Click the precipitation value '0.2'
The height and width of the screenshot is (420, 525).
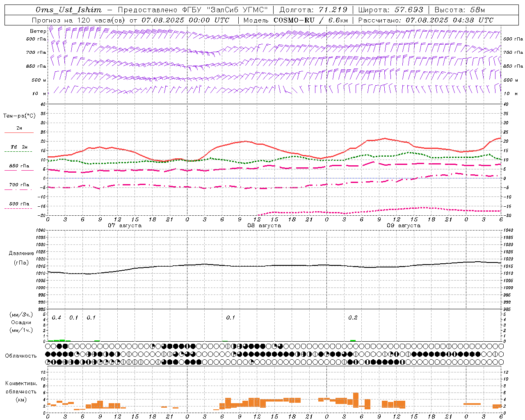pos(353,318)
